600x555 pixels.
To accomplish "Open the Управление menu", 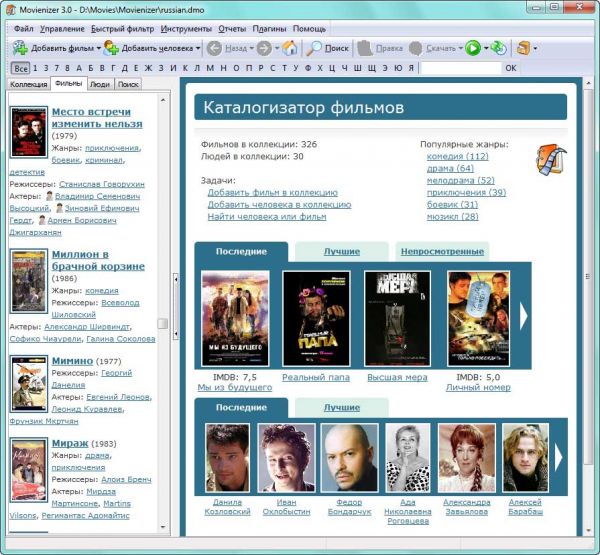I will [62, 29].
